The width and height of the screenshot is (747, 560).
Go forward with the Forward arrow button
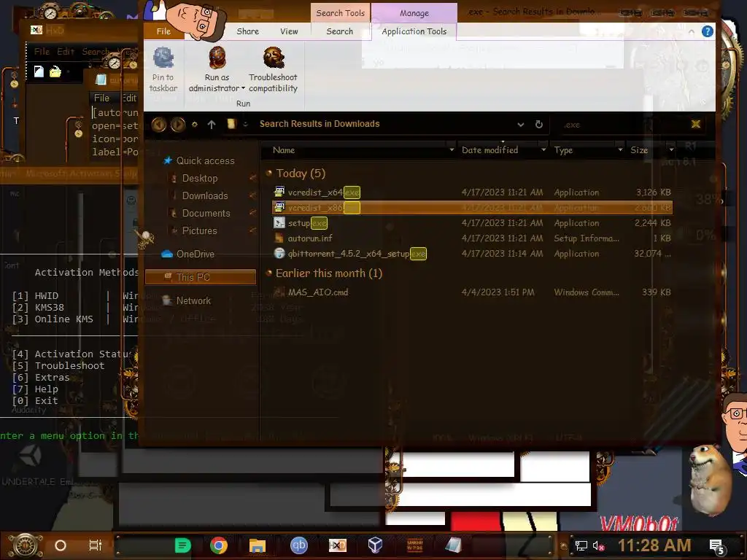pos(178,124)
